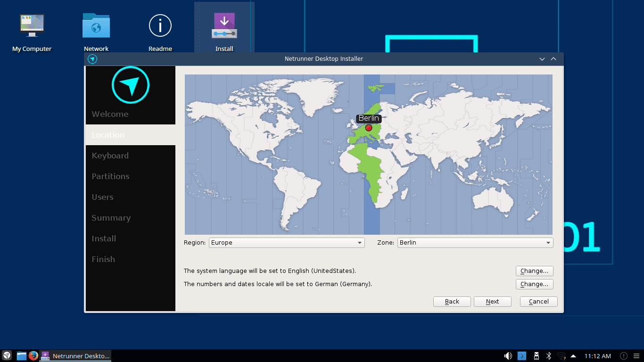
Task: Click the numbers and dates locale text
Action: pos(278,284)
